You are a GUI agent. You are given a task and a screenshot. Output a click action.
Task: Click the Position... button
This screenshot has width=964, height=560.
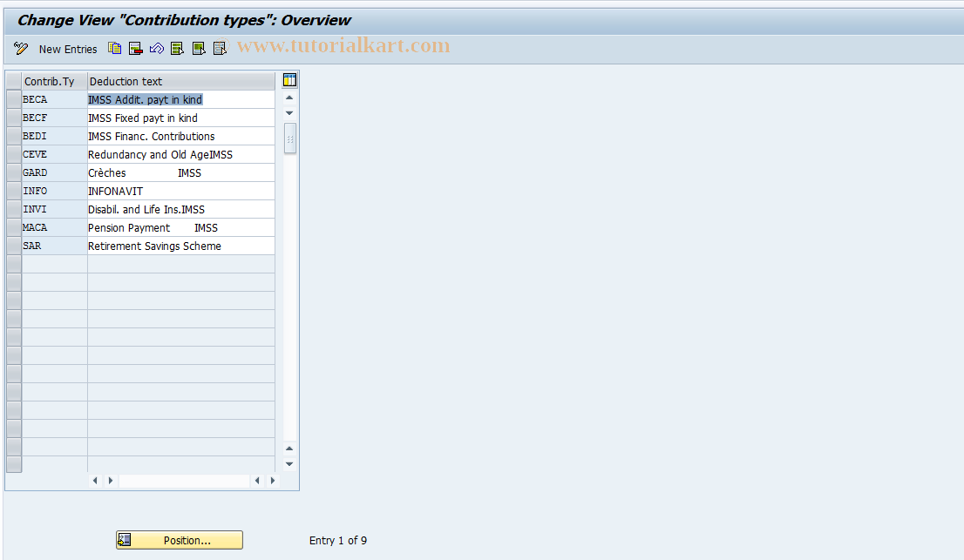(x=180, y=540)
